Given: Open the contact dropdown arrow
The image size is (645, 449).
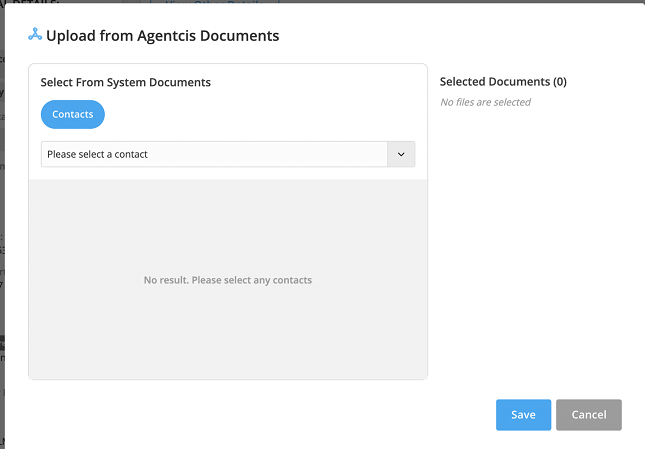Looking at the screenshot, I should coord(401,154).
